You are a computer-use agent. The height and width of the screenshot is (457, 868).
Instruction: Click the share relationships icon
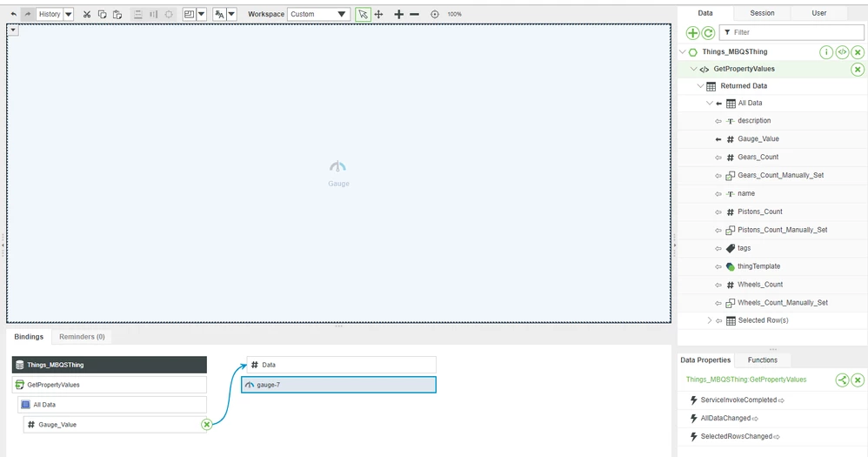(x=842, y=380)
